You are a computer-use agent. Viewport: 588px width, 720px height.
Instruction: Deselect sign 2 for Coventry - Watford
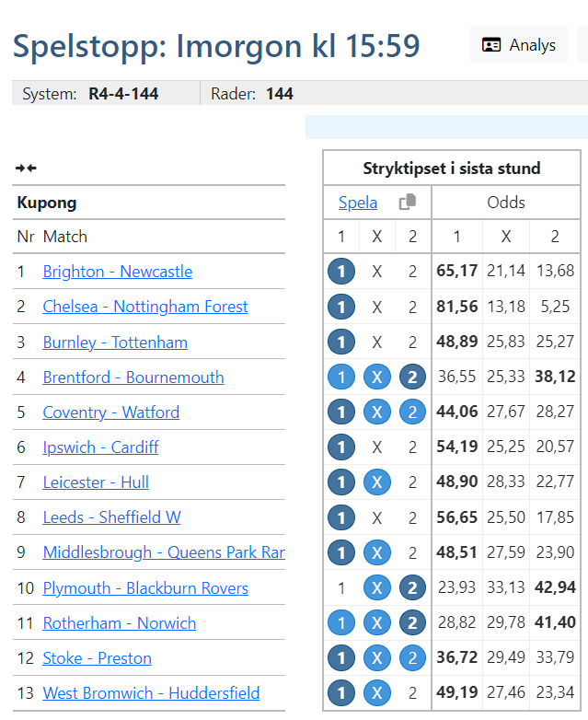click(412, 412)
